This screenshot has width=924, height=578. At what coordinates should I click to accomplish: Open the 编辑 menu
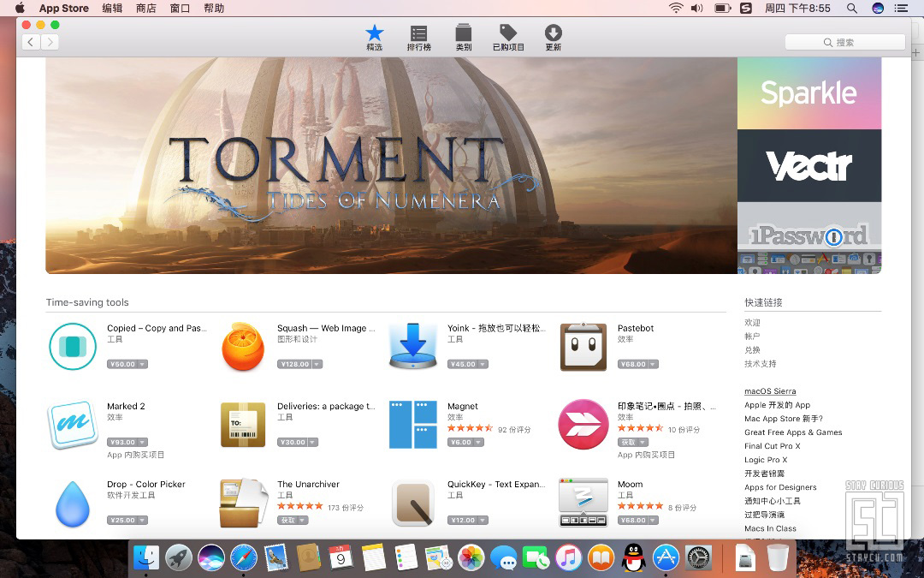pos(112,9)
